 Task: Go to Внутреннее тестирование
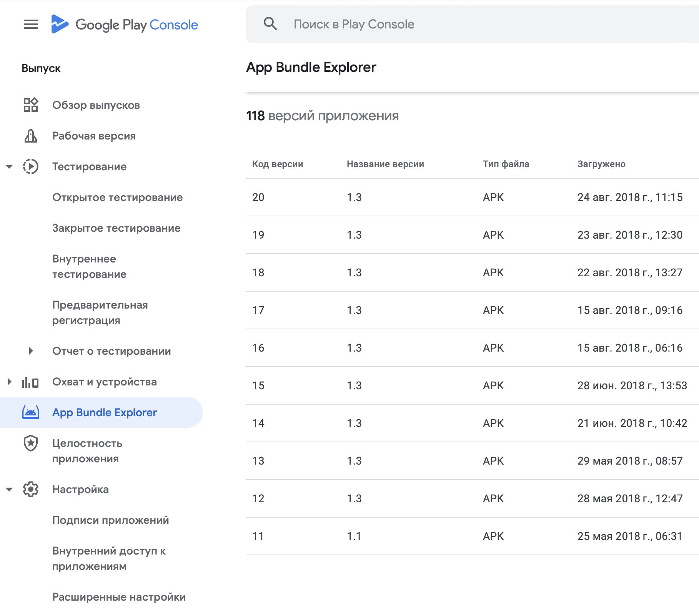(90, 266)
